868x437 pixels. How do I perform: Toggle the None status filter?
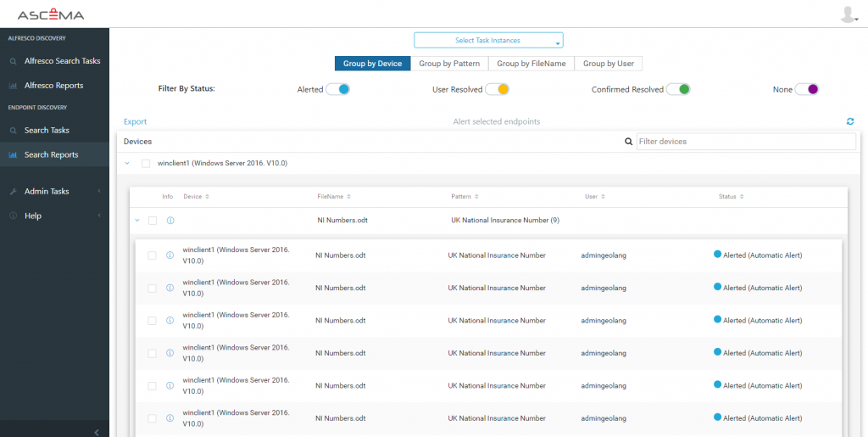[807, 89]
